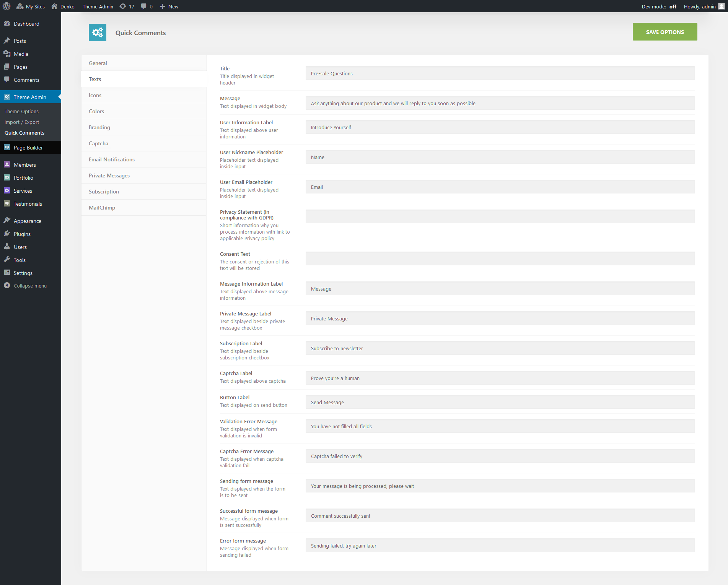Image resolution: width=728 pixels, height=585 pixels.
Task: Edit the Name placeholder field
Action: click(500, 157)
